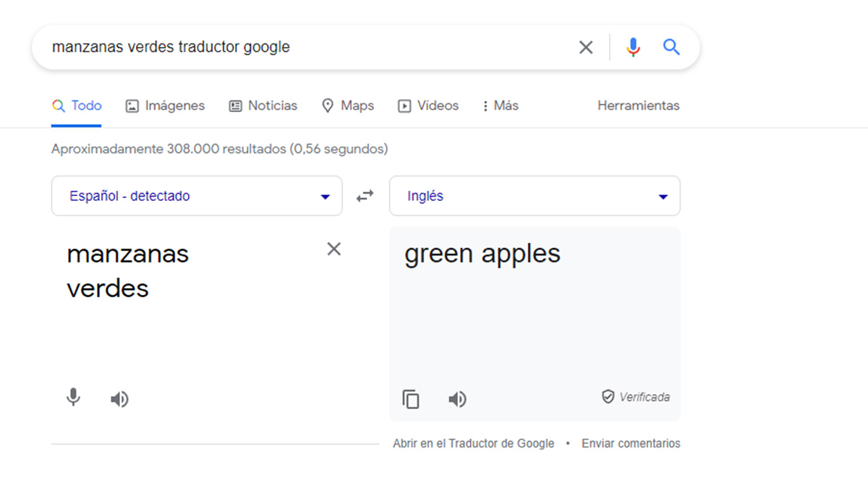Open Herramientas search tools

tap(638, 106)
